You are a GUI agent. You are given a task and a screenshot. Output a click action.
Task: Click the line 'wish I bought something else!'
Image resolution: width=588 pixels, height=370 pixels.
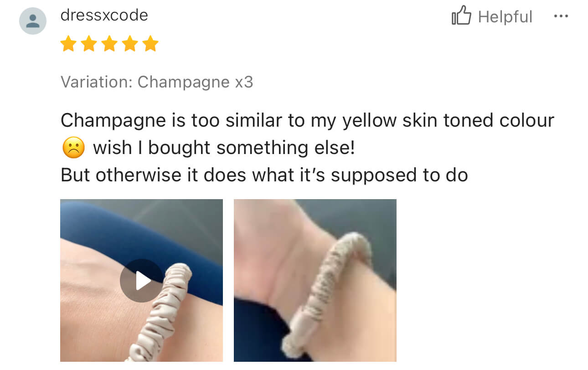pyautogui.click(x=224, y=148)
